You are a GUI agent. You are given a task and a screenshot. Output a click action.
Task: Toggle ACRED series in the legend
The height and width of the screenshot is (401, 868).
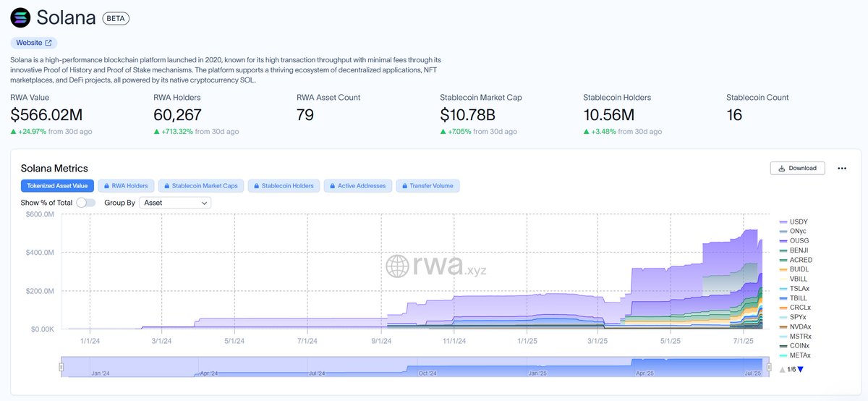(x=795, y=260)
